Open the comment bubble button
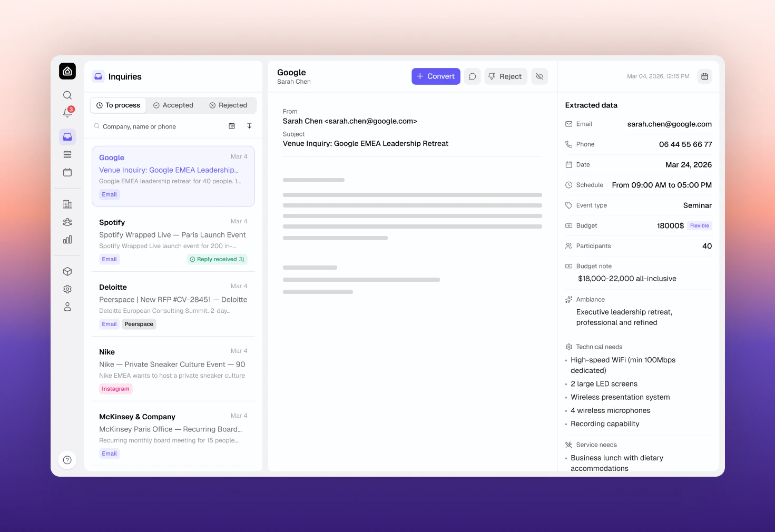The width and height of the screenshot is (775, 532). click(473, 76)
